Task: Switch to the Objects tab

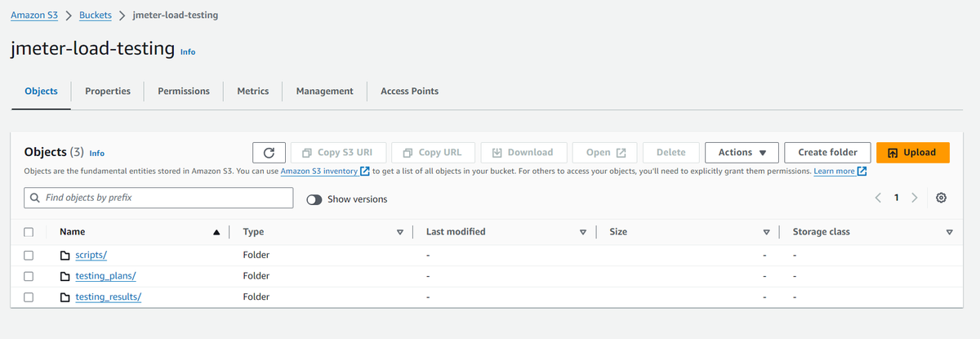Action: click(x=41, y=91)
